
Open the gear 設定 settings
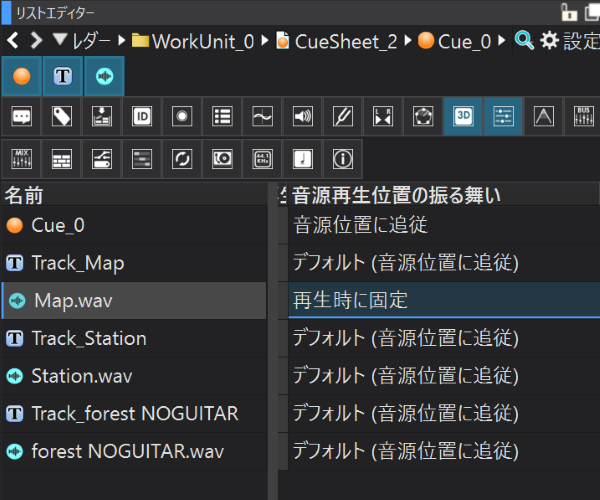point(570,41)
